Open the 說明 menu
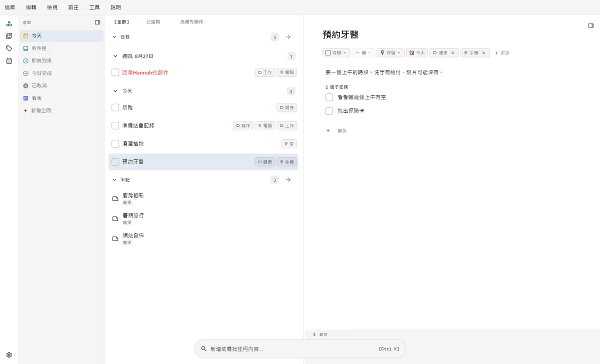 (x=115, y=7)
